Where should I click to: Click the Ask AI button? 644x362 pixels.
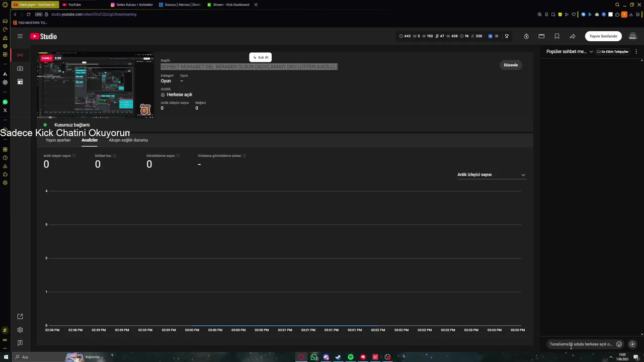point(261,57)
